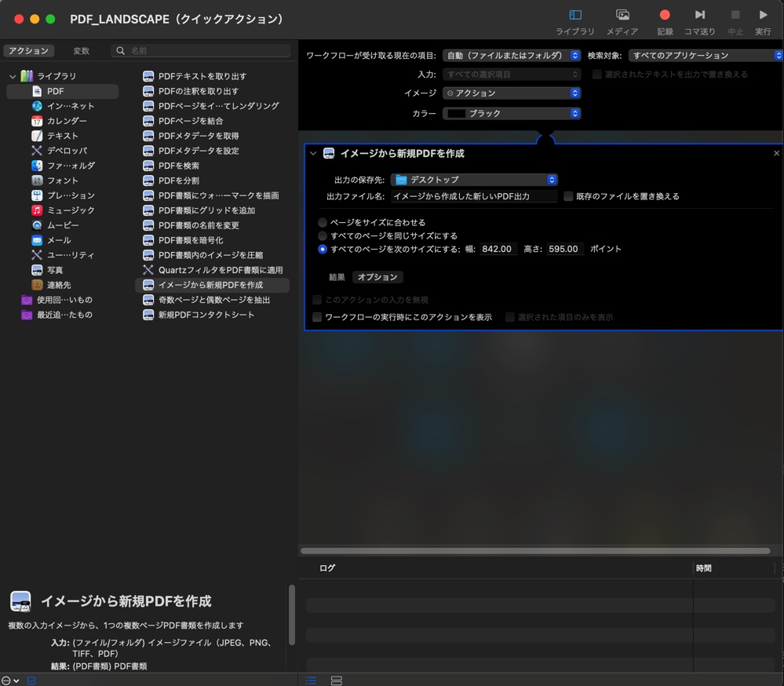Select すべてのページを次のサイズにする radio option
Image resolution: width=784 pixels, height=686 pixels.
(323, 249)
